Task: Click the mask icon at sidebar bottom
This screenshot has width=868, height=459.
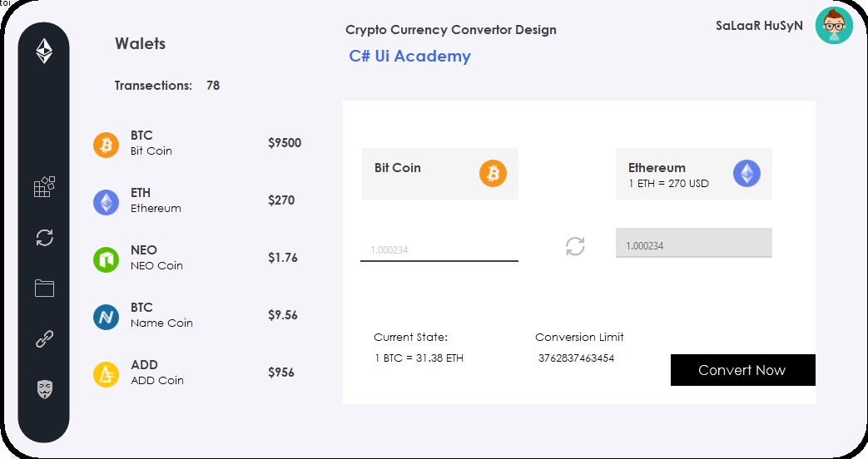Action: pos(44,389)
